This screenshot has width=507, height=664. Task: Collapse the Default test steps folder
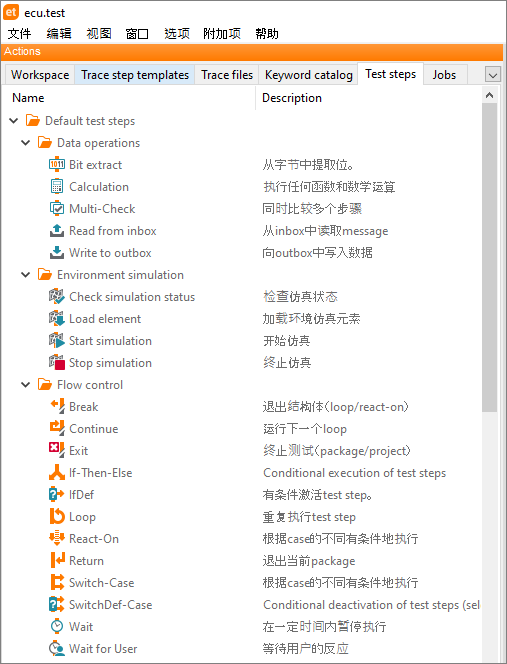pos(14,121)
